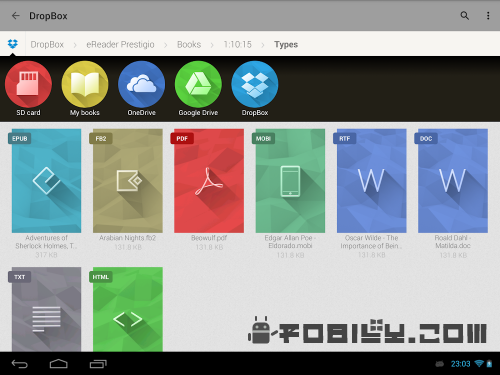Click the SD card label text
500x375 pixels.
28,113
